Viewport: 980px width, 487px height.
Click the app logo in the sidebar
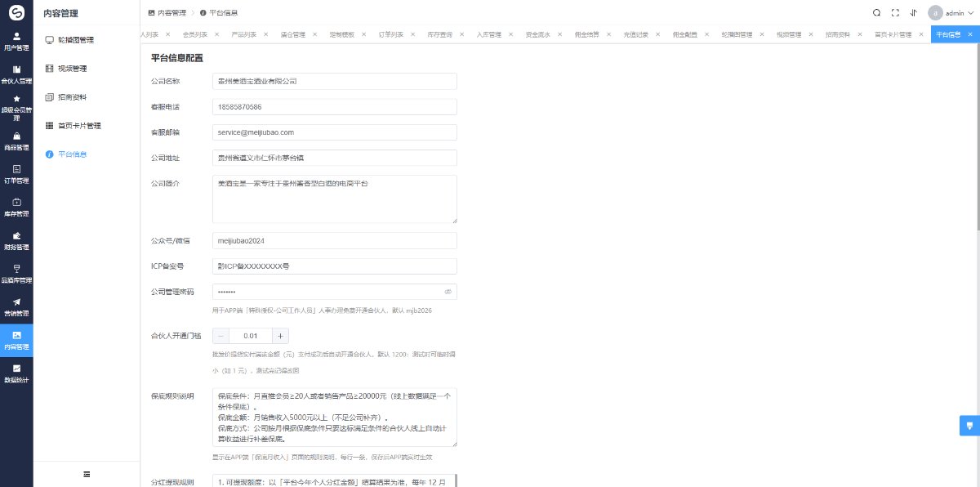pyautogui.click(x=16, y=13)
